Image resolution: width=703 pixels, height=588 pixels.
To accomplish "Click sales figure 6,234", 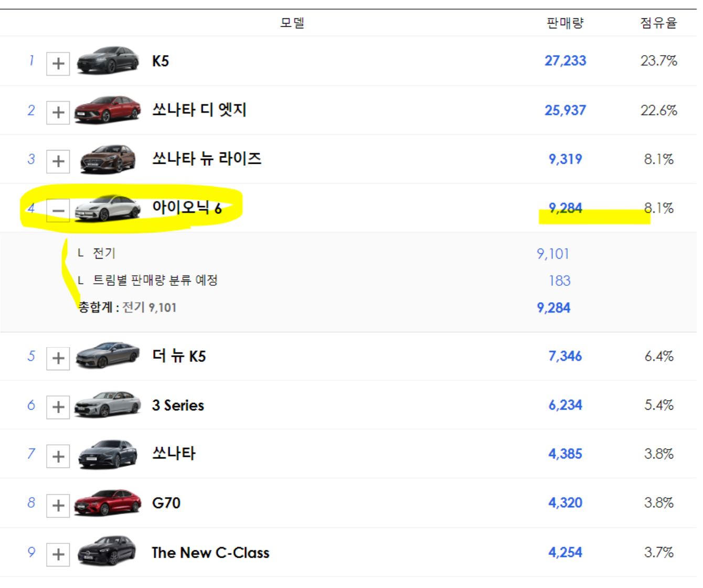I will (x=566, y=405).
